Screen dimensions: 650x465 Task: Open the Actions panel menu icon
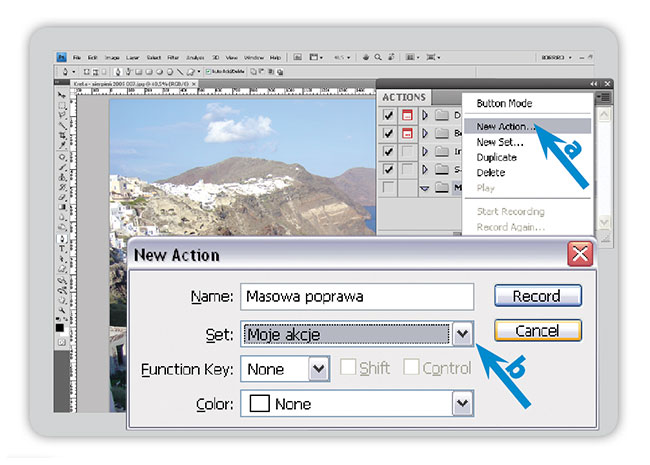tap(603, 97)
